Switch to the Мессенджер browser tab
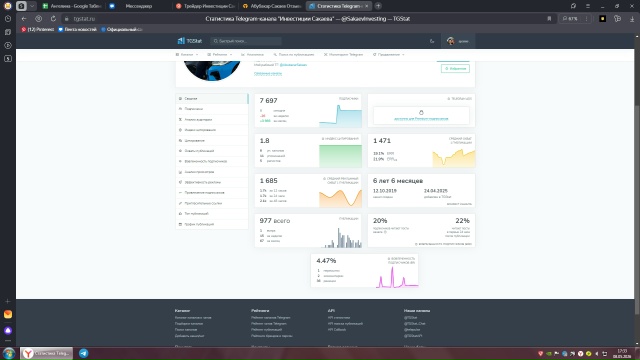 point(138,6)
